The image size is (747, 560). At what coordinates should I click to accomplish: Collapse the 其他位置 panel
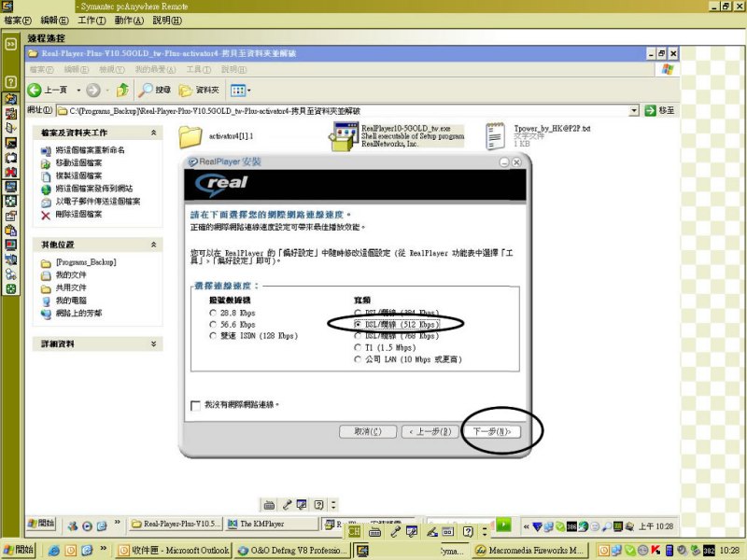click(x=153, y=245)
